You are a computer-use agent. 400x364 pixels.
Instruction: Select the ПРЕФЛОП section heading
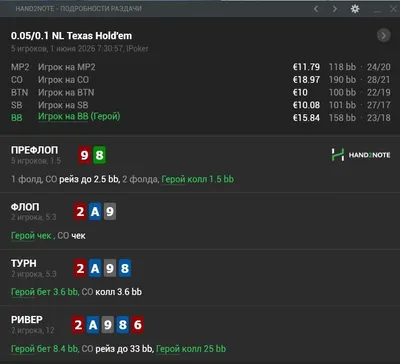[x=34, y=150]
